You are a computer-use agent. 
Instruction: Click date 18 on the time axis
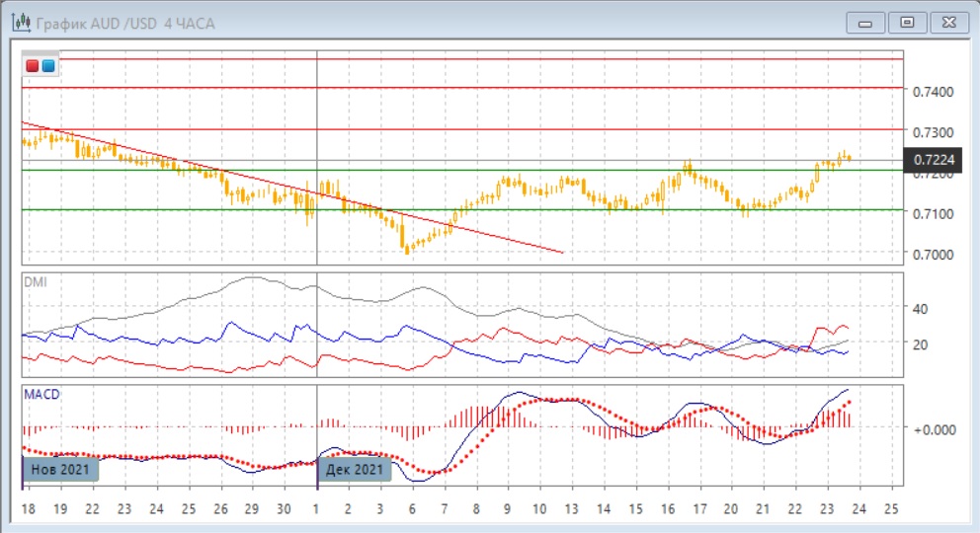(28, 509)
